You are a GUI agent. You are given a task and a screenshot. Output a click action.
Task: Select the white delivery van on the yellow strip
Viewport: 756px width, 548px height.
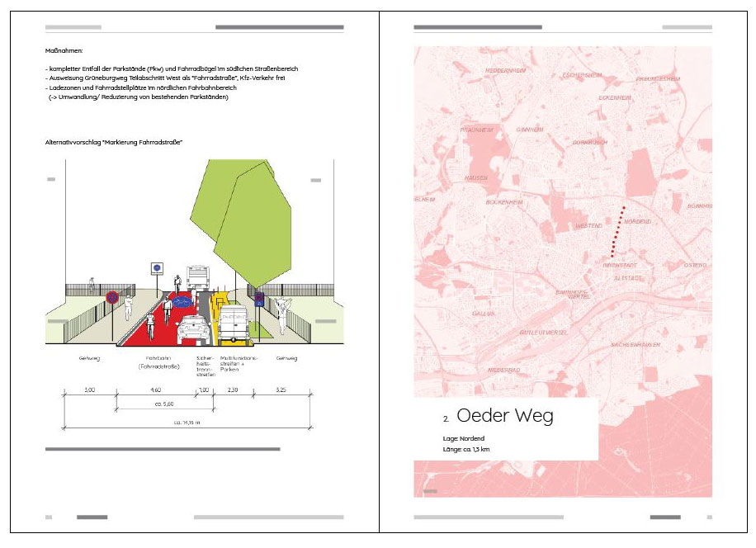tap(231, 325)
